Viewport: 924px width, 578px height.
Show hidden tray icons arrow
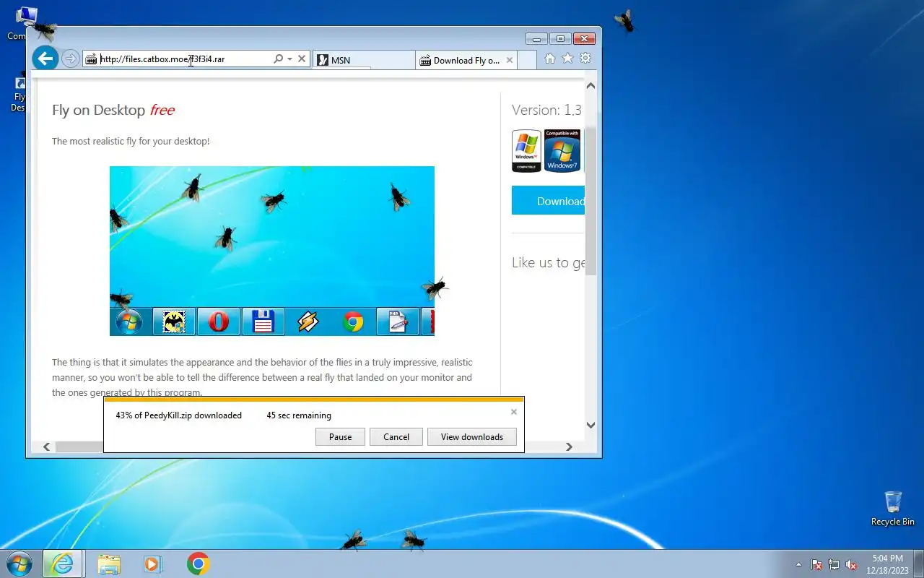798,564
